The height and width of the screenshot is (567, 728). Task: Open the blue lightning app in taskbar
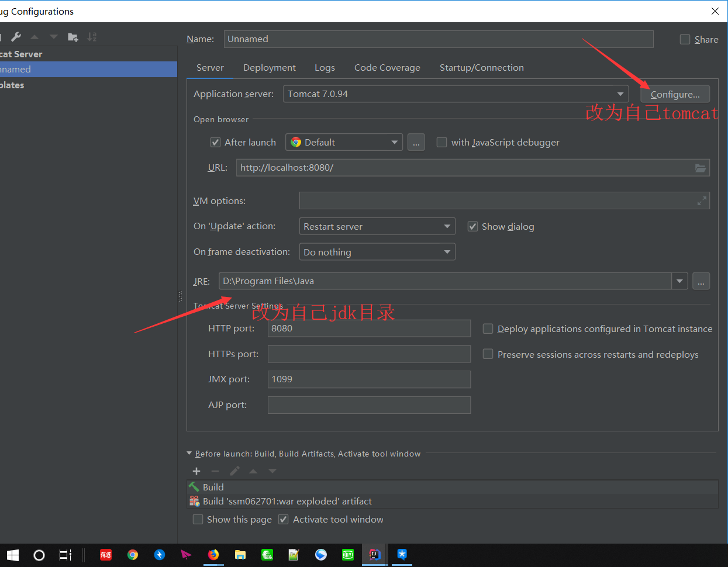coord(160,555)
